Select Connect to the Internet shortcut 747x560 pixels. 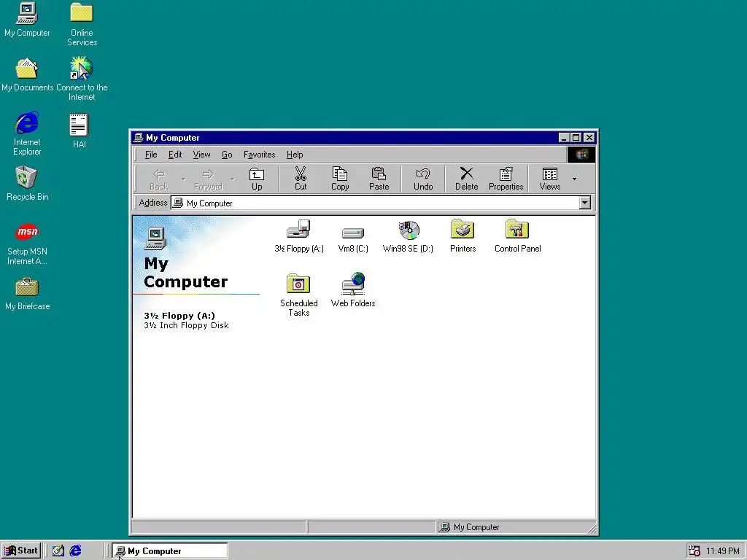pyautogui.click(x=82, y=79)
